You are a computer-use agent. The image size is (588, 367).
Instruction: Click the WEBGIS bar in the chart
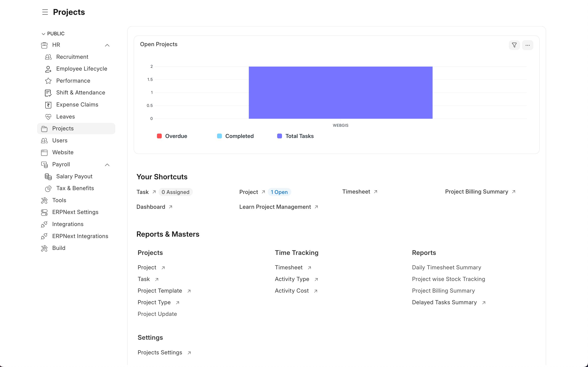click(340, 93)
